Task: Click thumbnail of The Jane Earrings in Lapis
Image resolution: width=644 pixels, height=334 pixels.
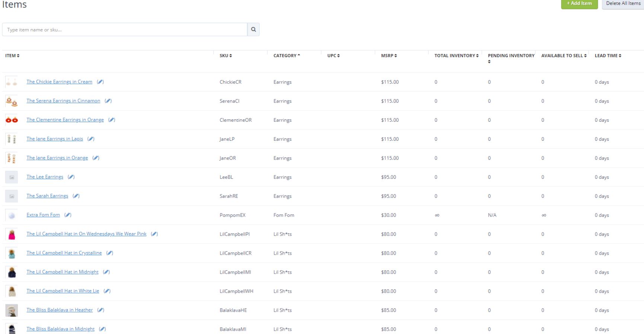Action: (x=12, y=139)
